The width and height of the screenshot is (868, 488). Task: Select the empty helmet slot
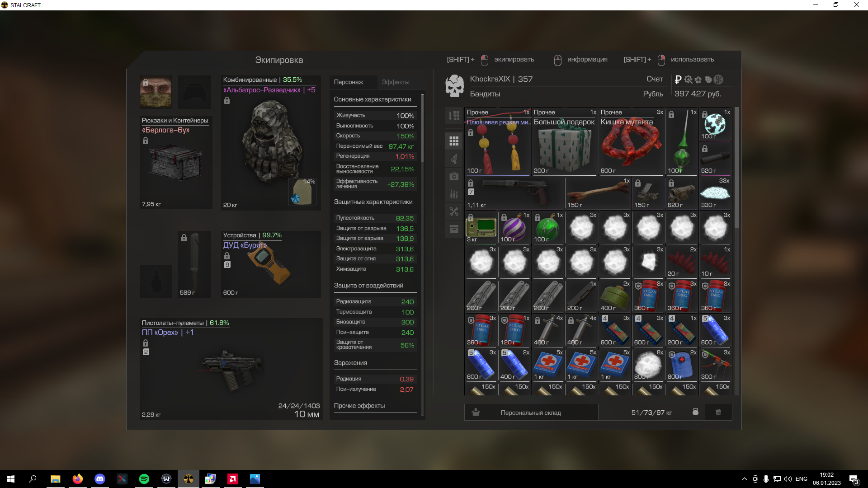pos(194,92)
